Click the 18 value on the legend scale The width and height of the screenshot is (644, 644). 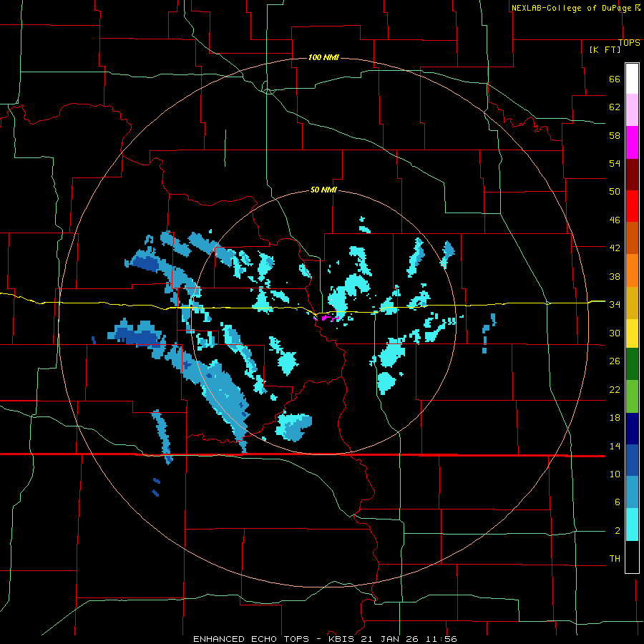coord(615,418)
